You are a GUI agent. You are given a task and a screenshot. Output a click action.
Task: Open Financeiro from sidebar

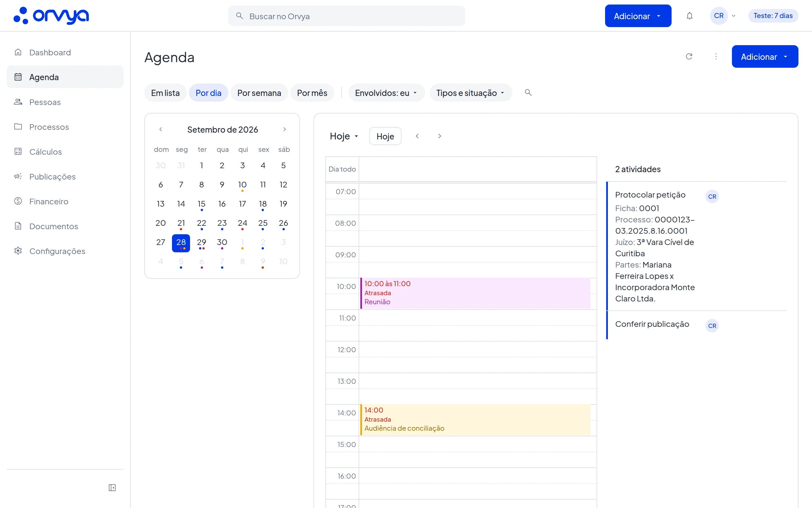point(65,201)
